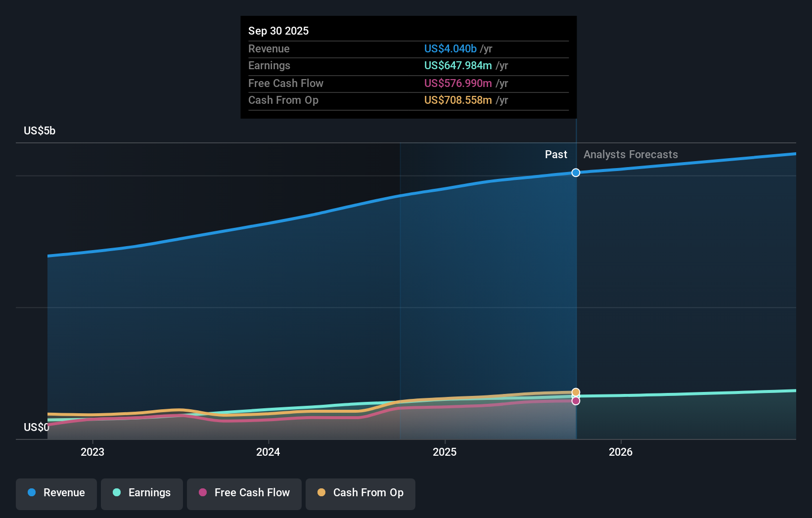Toggle the Earnings series visibility
The height and width of the screenshot is (518, 812).
point(141,493)
